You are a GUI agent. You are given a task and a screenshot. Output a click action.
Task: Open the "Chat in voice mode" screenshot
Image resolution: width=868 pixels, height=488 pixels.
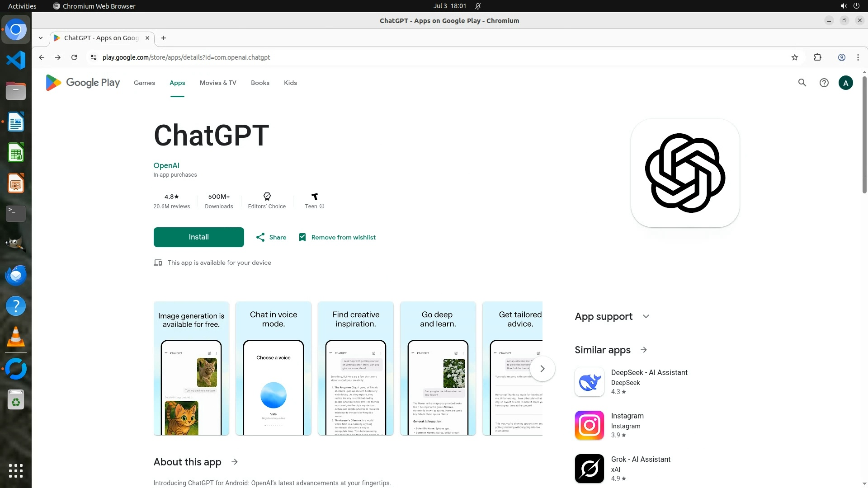274,369
